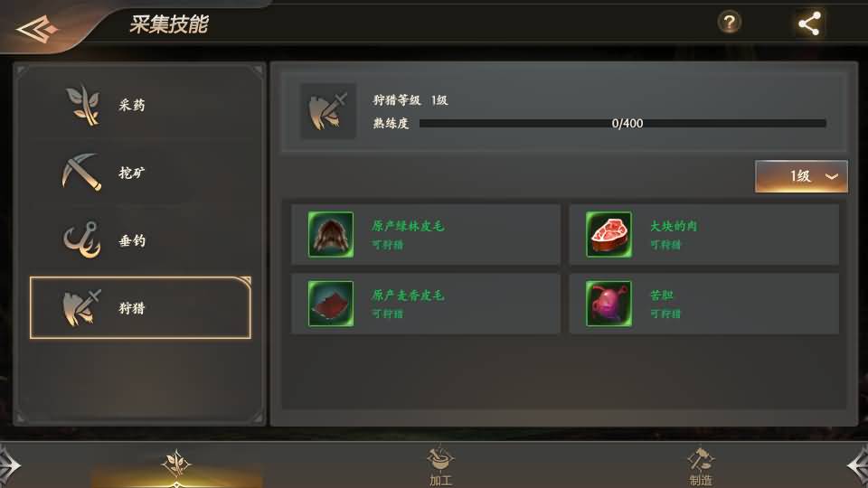Go back using the arrow icon
The height and width of the screenshot is (488, 868).
click(x=36, y=28)
